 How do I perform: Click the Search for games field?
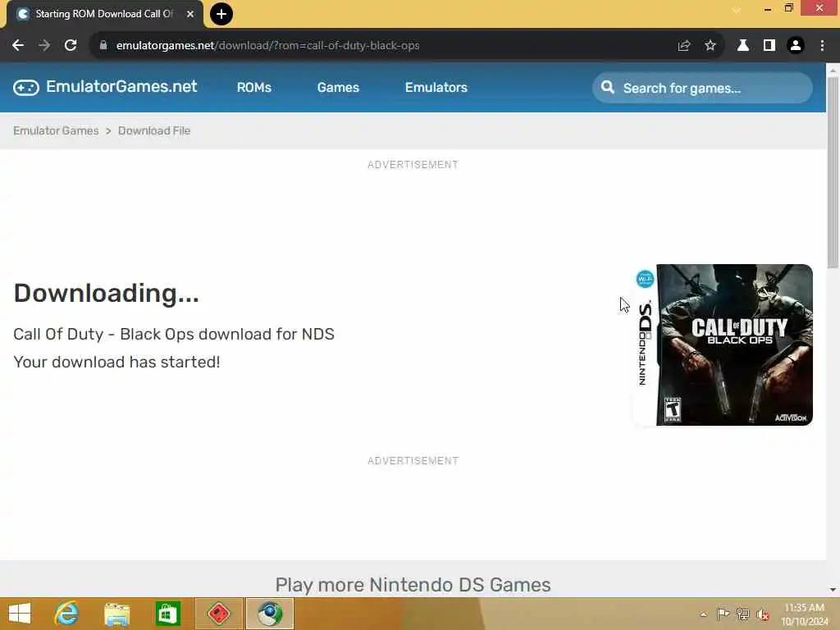702,88
